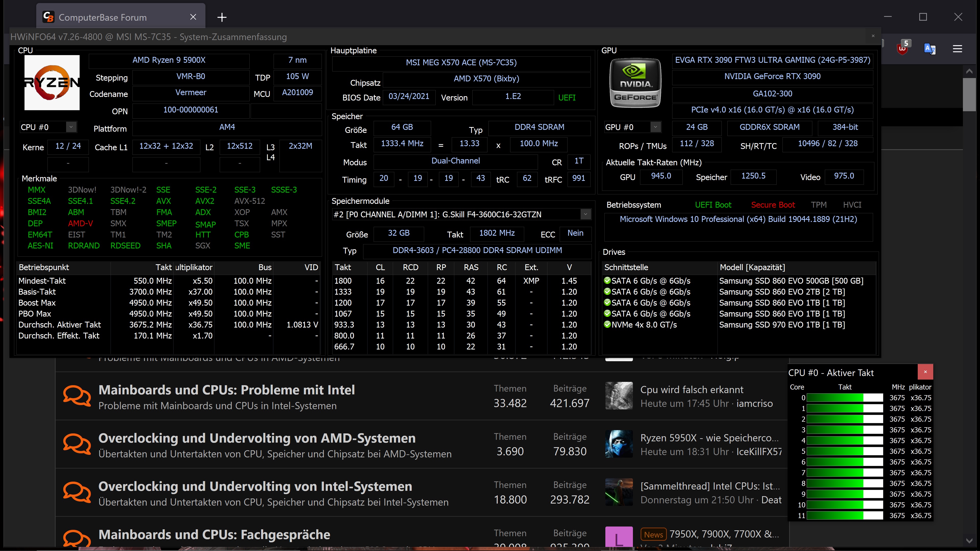The width and height of the screenshot is (980, 551).
Task: Open Overclocking und Undervolting von Intel-Systemen
Action: 255,486
